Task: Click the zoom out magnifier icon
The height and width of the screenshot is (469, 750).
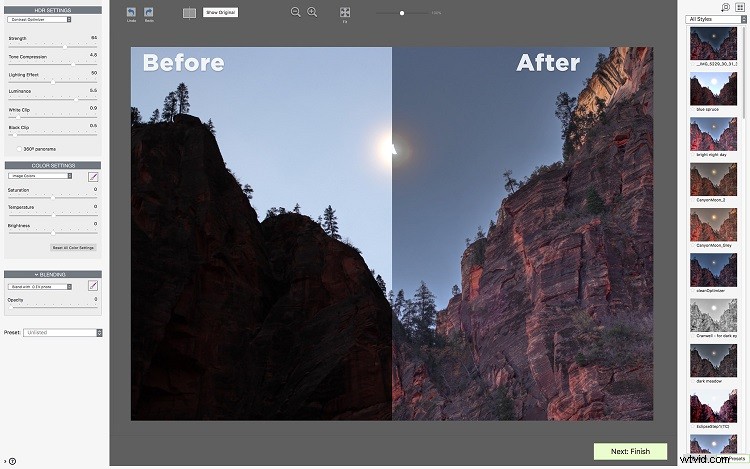Action: 296,12
